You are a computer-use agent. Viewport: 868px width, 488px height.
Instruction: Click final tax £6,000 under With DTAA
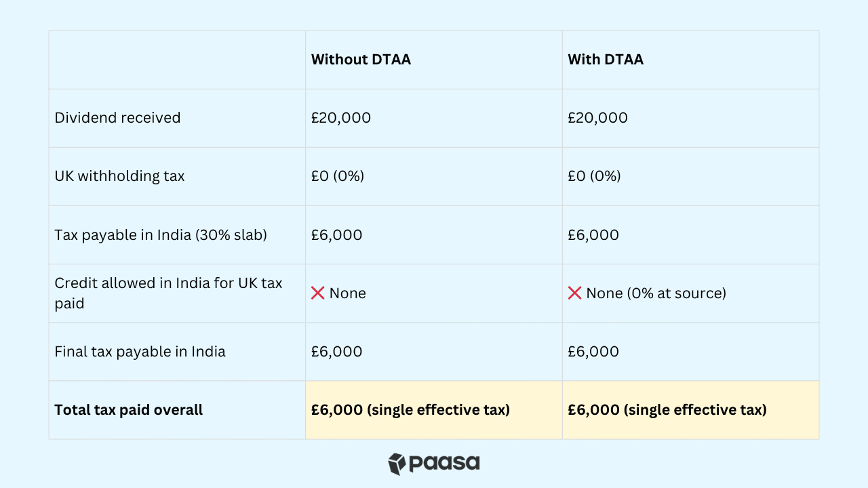click(593, 352)
